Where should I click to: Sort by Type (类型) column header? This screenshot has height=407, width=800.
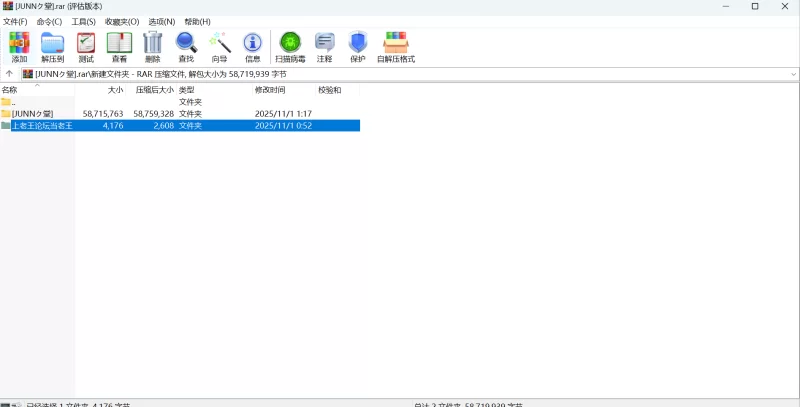[x=214, y=90]
